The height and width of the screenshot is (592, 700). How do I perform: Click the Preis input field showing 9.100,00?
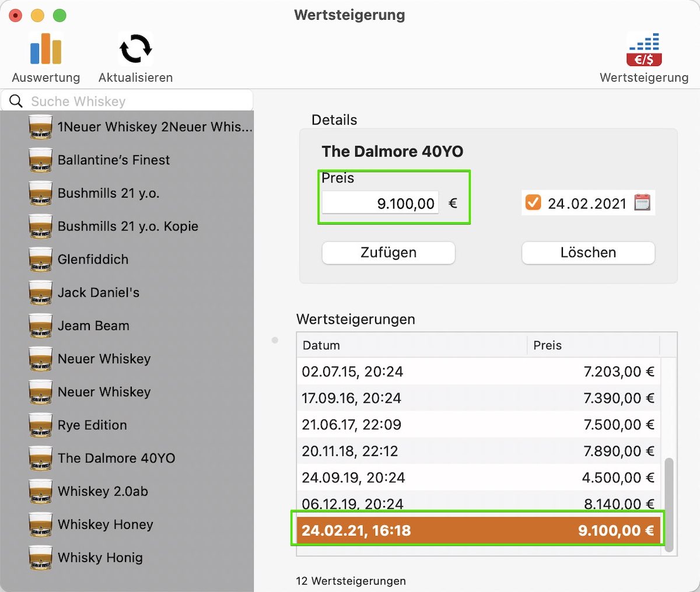coord(380,203)
